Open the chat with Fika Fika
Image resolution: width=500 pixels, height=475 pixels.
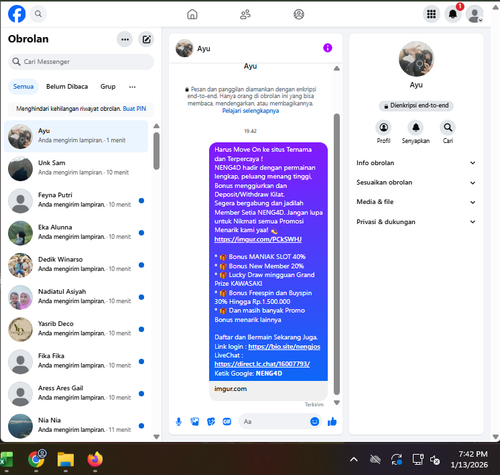pyautogui.click(x=76, y=361)
